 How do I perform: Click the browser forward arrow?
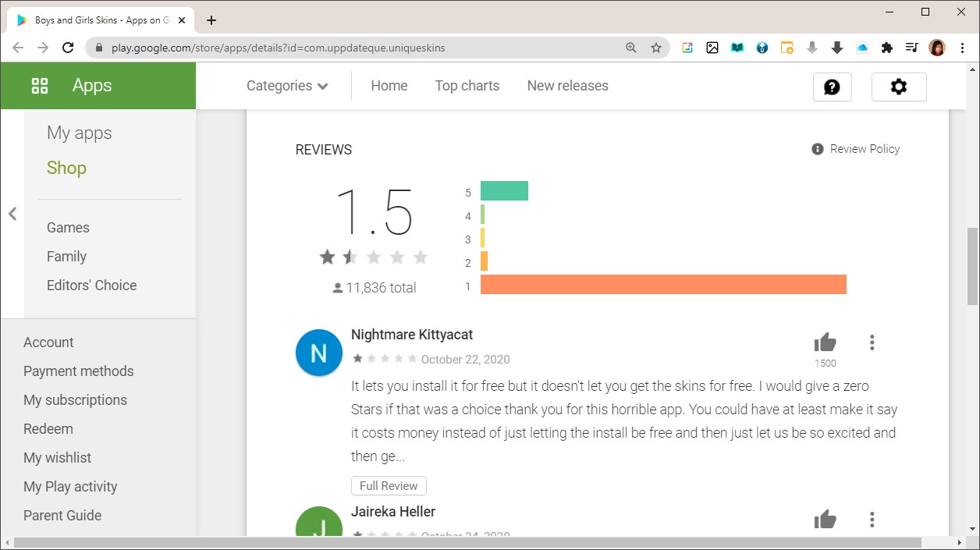[x=43, y=48]
